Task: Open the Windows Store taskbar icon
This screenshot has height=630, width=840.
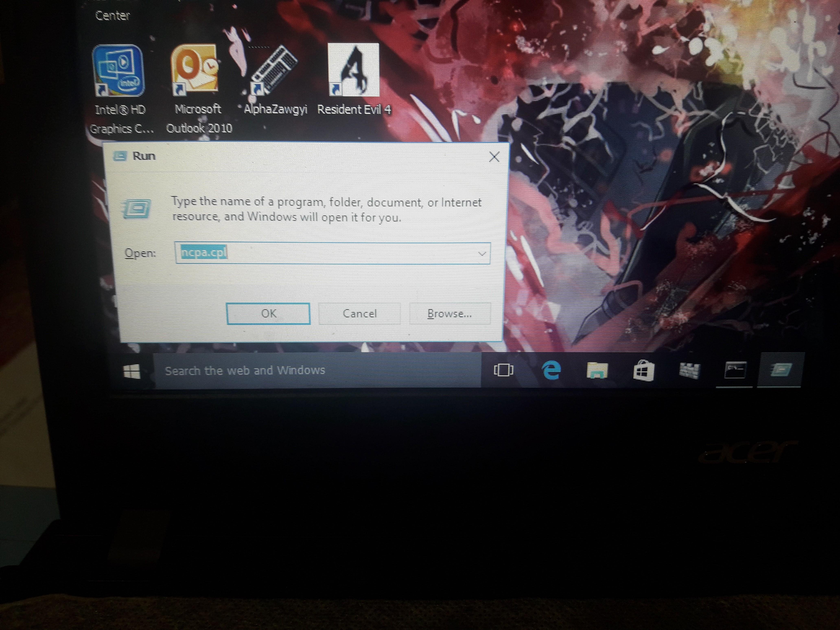Action: 643,371
